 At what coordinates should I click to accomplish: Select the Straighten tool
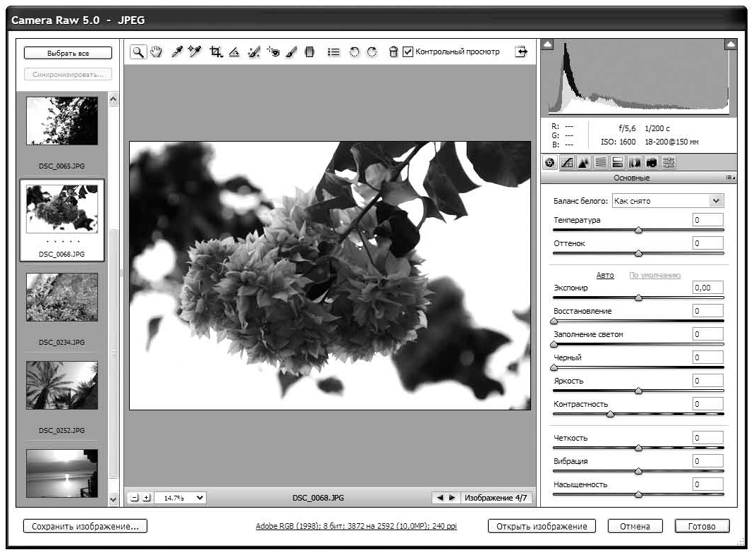click(x=235, y=51)
